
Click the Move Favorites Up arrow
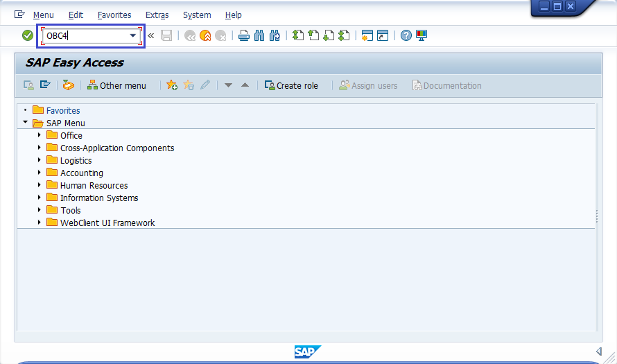[x=245, y=85]
